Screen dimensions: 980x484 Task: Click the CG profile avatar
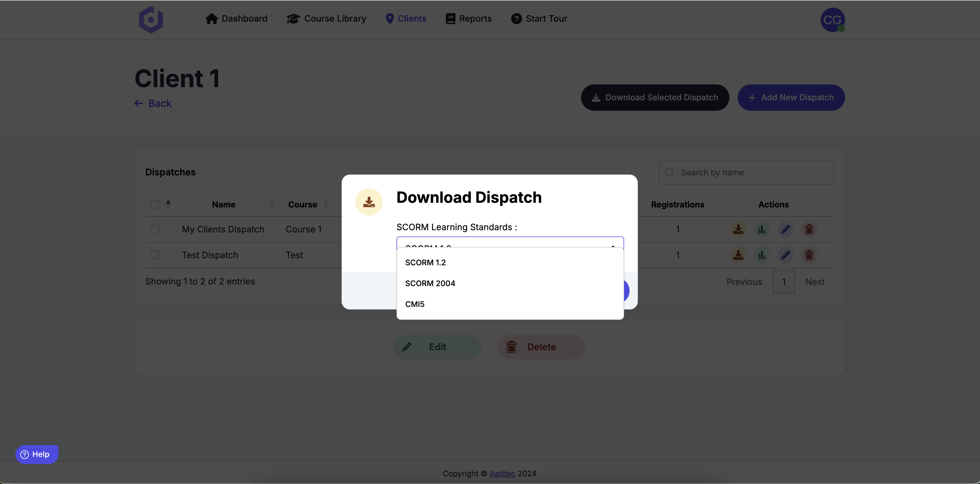pos(833,19)
